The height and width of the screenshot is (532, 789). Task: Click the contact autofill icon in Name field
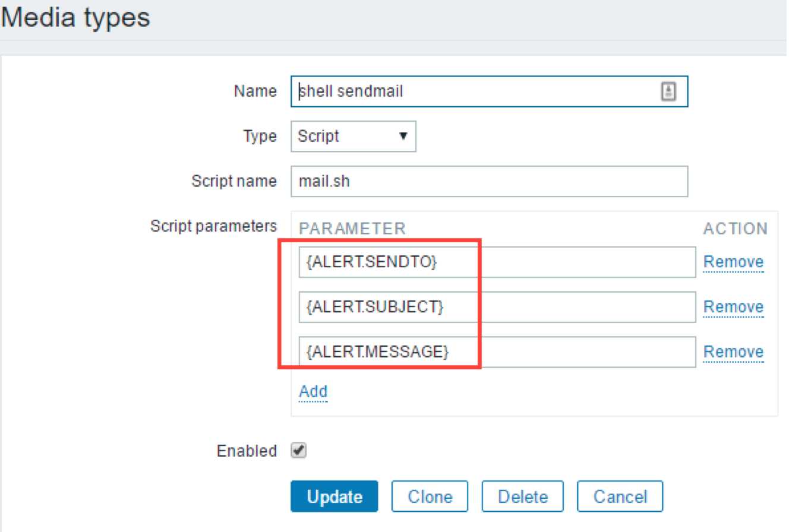(x=668, y=91)
